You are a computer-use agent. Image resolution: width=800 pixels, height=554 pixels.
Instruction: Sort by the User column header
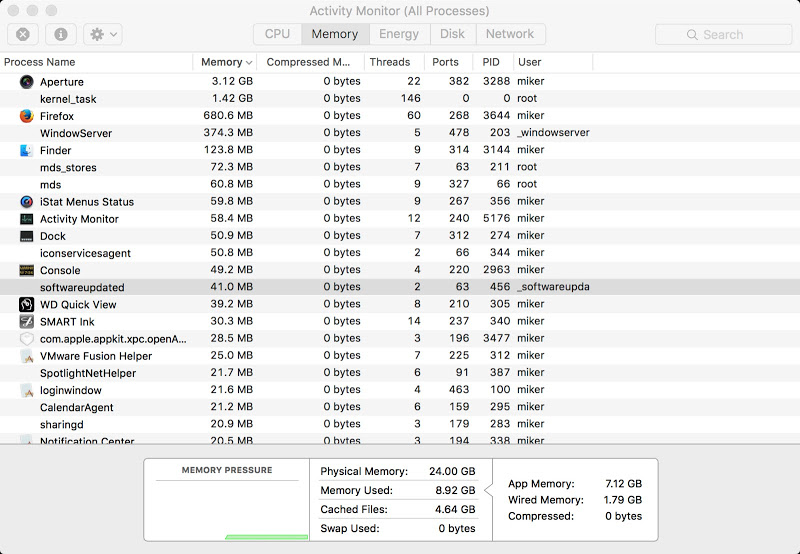click(x=553, y=62)
